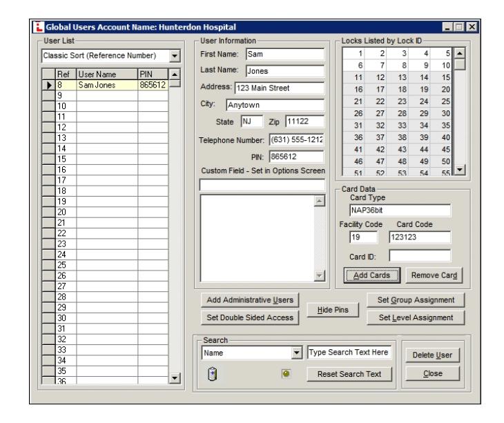Select user list row with Ref 22
Screen dimensions: 504x423
click(105, 233)
